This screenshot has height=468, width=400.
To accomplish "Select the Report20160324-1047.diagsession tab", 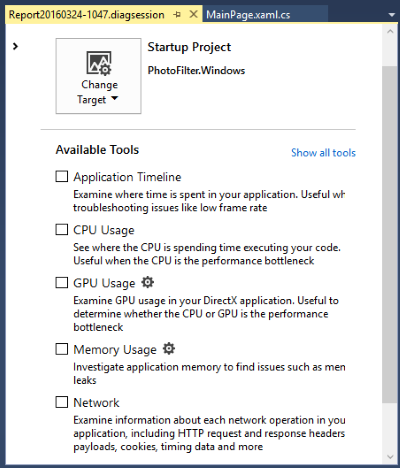I will click(x=86, y=15).
